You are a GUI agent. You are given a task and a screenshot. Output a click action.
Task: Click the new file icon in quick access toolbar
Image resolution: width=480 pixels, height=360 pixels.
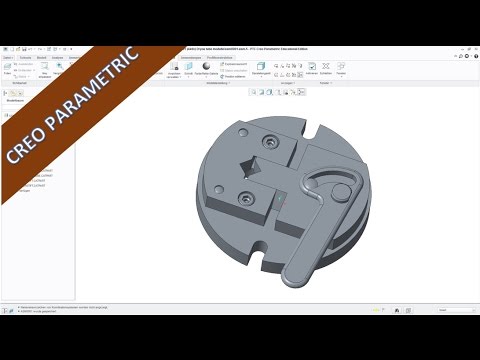12,49
